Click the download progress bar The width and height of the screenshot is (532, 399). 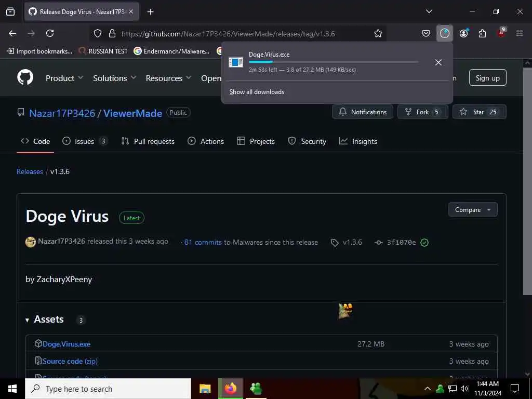pos(333,62)
